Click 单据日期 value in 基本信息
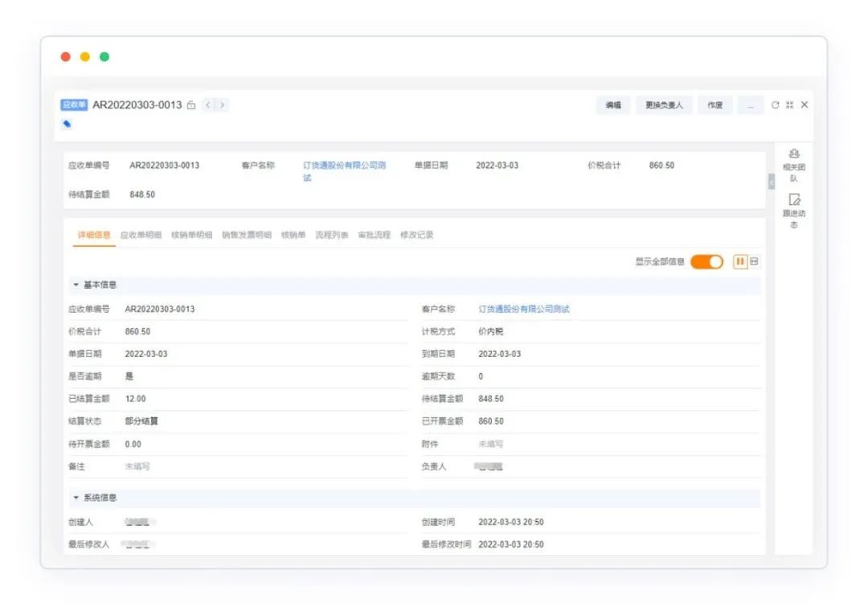Image resolution: width=868 pixels, height=616 pixels. tap(146, 354)
